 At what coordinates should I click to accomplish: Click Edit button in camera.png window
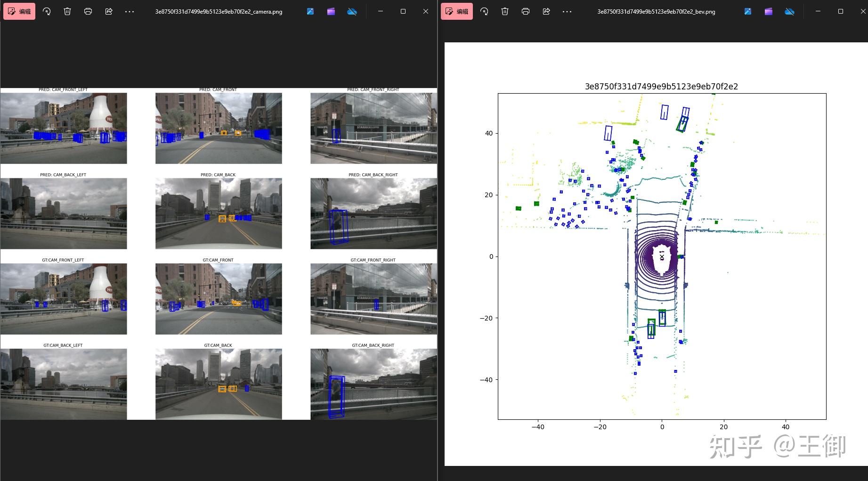[x=20, y=11]
